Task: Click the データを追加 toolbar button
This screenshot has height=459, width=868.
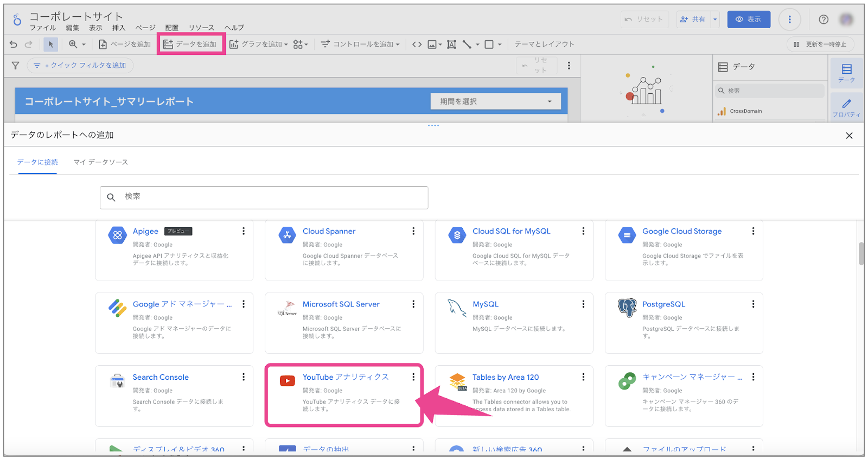Action: pyautogui.click(x=190, y=44)
